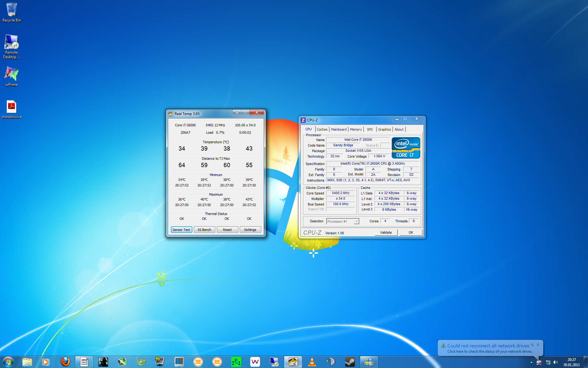Open the Windows Start menu orb
588x368 pixels.
click(8, 362)
